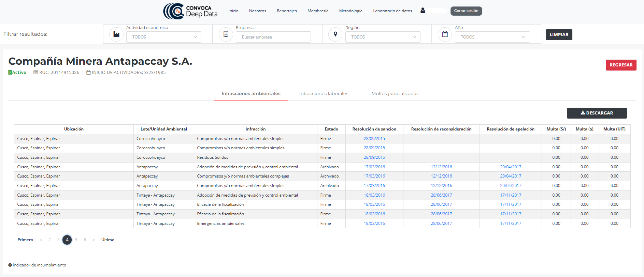This screenshot has height=277, width=644.
Task: Click the Lote/Unidad Ambiental column header
Action: tap(164, 129)
